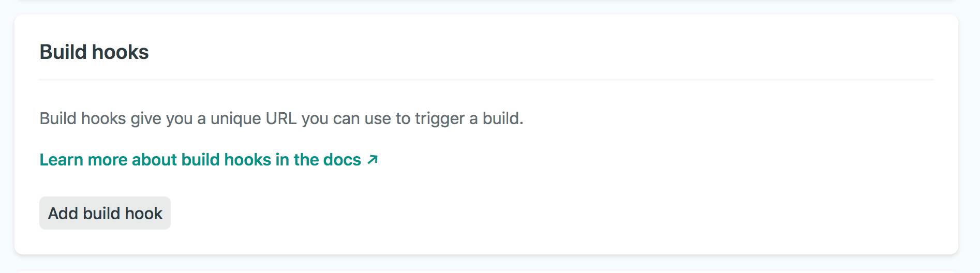Image resolution: width=980 pixels, height=273 pixels.
Task: Click Build hooks at the description start
Action: point(83,118)
